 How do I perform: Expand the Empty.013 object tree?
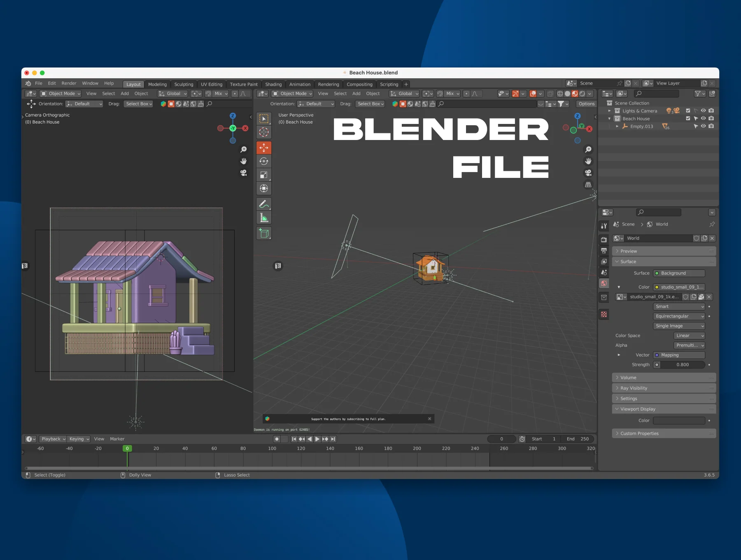pos(617,126)
